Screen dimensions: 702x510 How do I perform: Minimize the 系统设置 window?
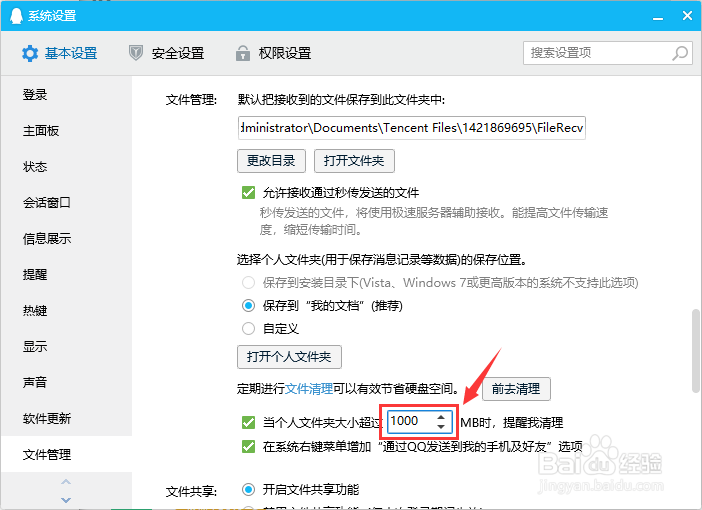pos(658,17)
